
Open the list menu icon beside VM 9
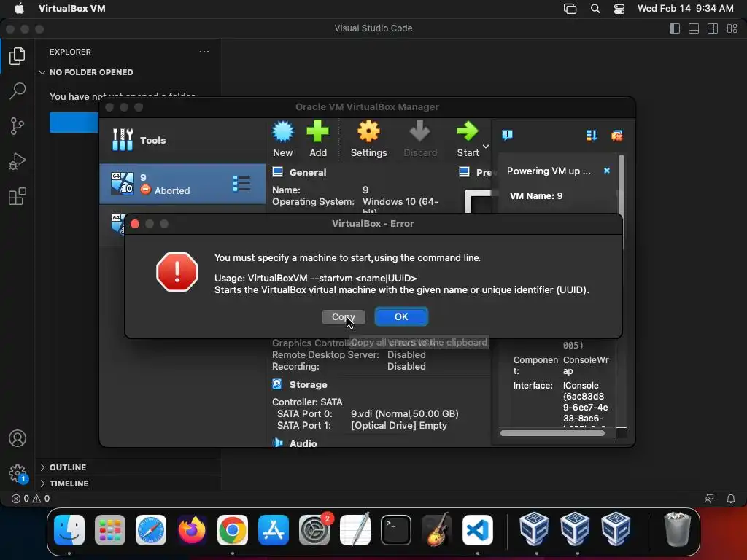(241, 183)
